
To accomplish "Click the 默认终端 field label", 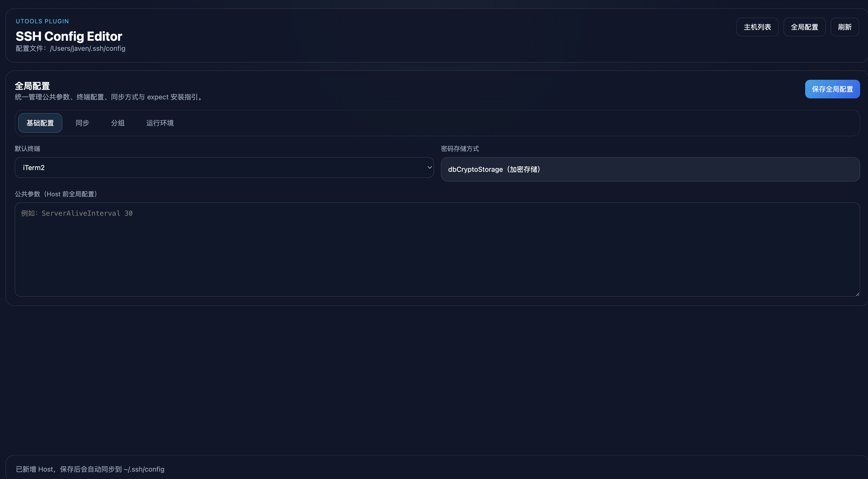I will point(27,148).
